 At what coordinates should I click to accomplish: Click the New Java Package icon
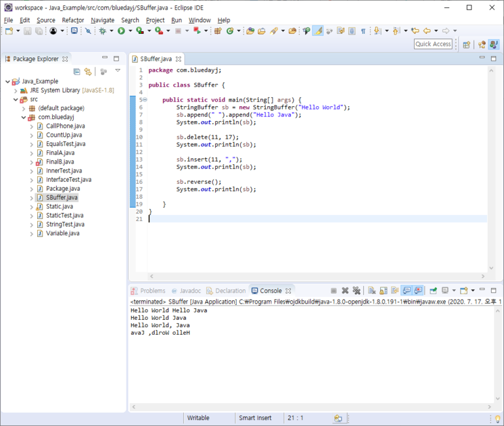(x=218, y=31)
